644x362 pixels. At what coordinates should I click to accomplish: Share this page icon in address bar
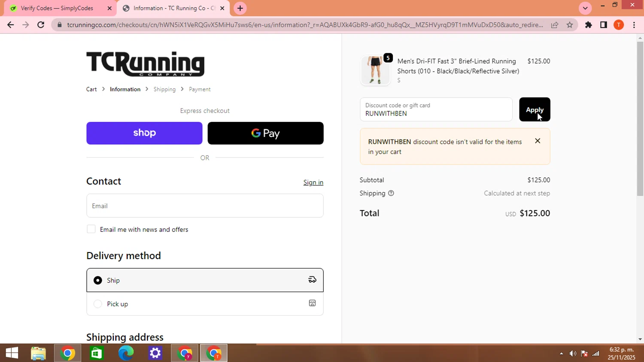(x=555, y=25)
